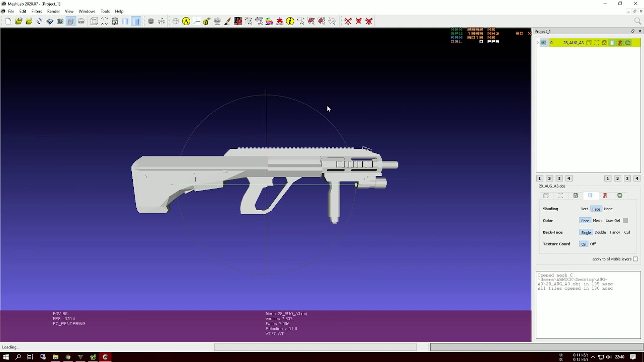Viewport: 644px width, 362px height.
Task: Click the yellow A annotation icon
Action: (186, 21)
